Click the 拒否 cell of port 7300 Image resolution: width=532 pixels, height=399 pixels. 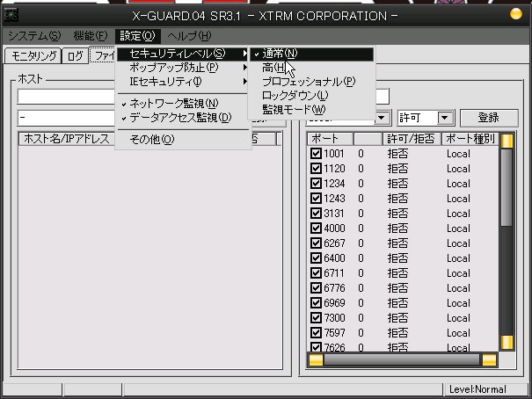[398, 317]
